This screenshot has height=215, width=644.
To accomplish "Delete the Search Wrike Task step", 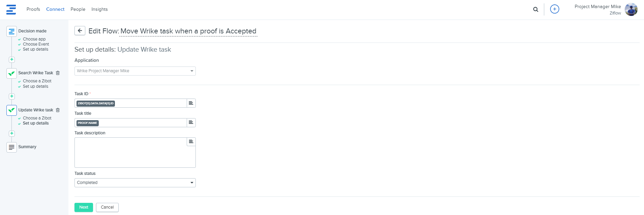I will (58, 73).
